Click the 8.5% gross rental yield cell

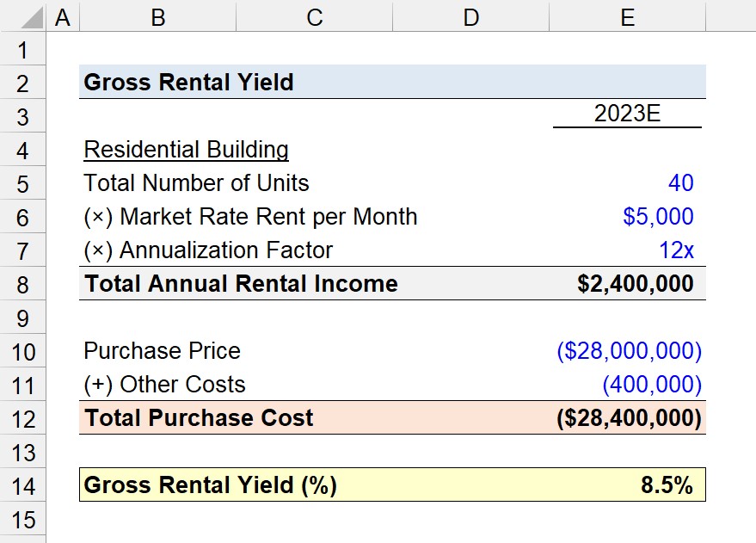pyautogui.click(x=627, y=484)
